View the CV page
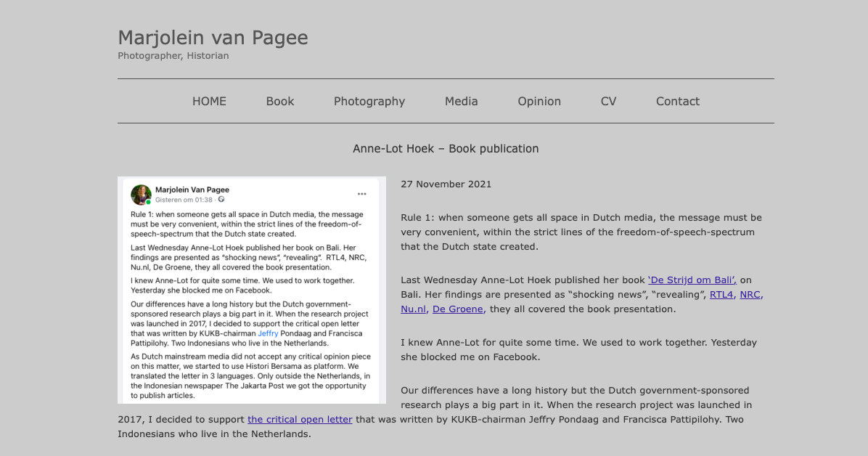 (608, 102)
